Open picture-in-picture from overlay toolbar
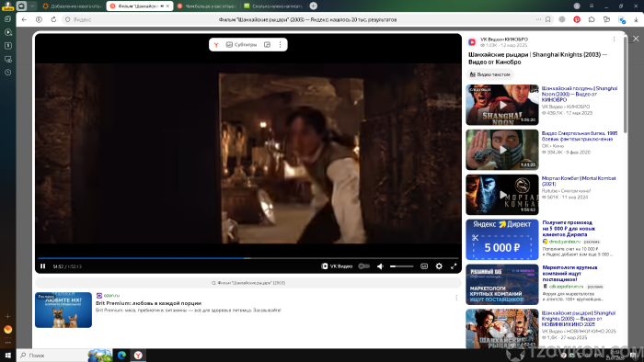Screen dimensions: 644x362 point(267,45)
